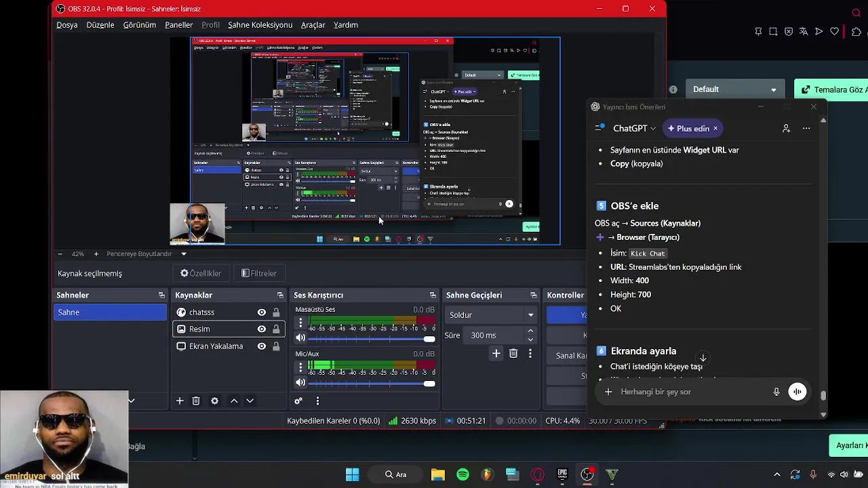Show hidden tray icons chevron
The image size is (868, 488).
point(777,474)
